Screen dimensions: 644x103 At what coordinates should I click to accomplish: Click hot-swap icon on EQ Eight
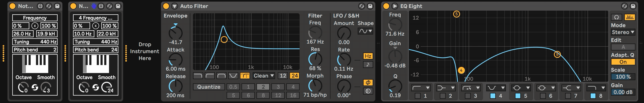pyautogui.click(x=624, y=6)
